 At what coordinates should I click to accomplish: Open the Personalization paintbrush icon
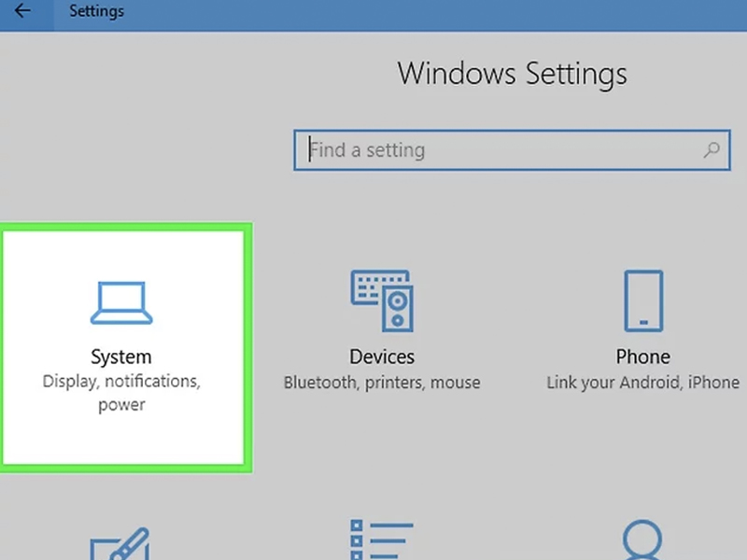[x=120, y=543]
